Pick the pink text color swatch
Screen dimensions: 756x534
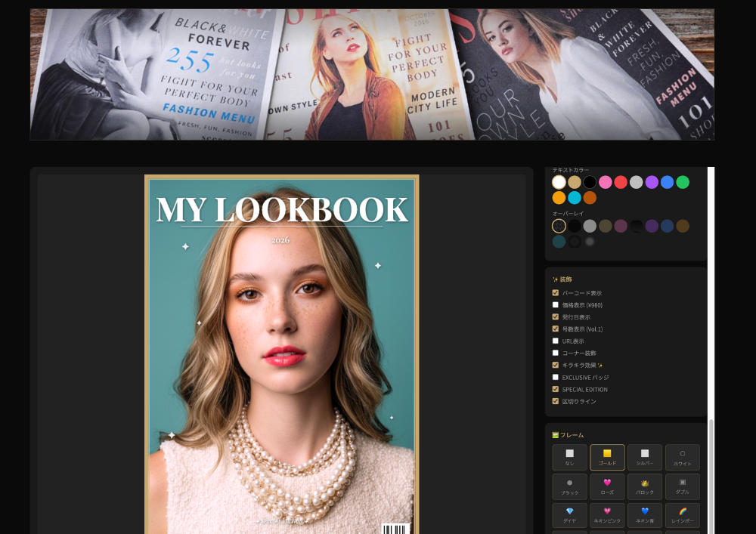[x=605, y=182]
